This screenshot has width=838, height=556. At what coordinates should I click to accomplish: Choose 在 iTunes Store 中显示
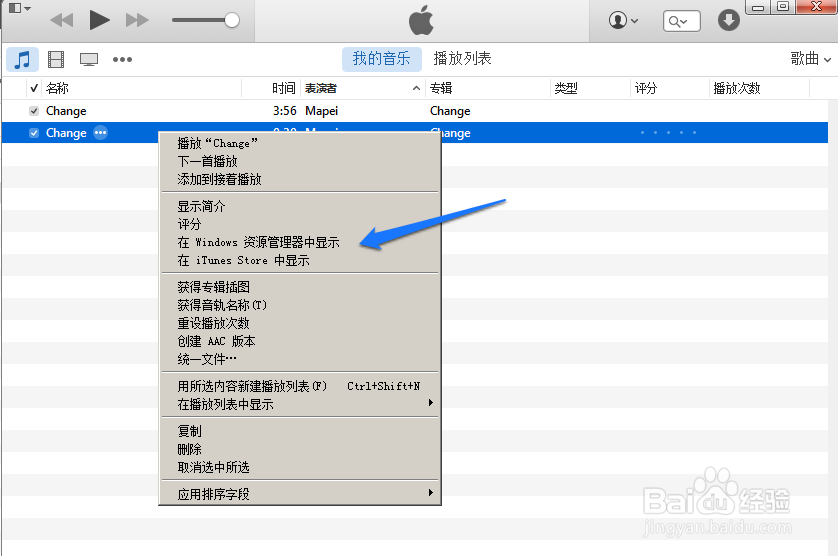(300, 261)
